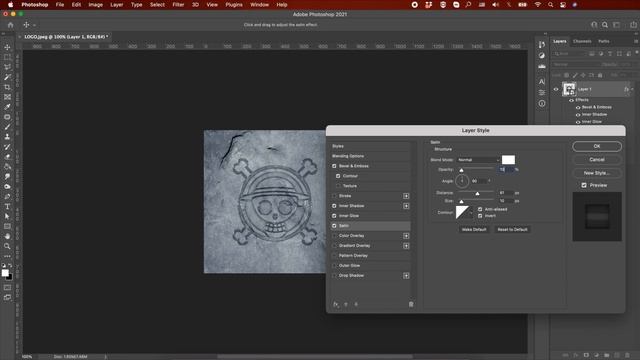
Task: Open the Contour picker dropdown arrow
Action: tap(471, 213)
